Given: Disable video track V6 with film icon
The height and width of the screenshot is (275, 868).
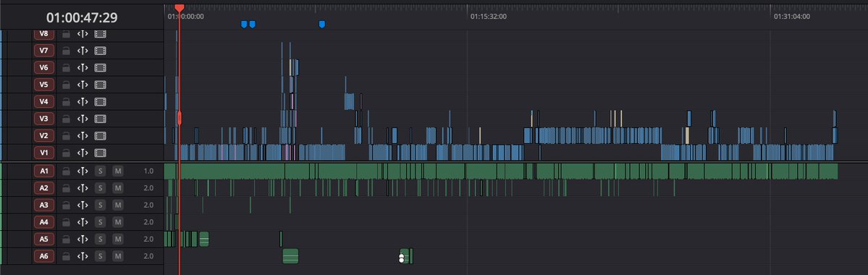Looking at the screenshot, I should point(100,68).
